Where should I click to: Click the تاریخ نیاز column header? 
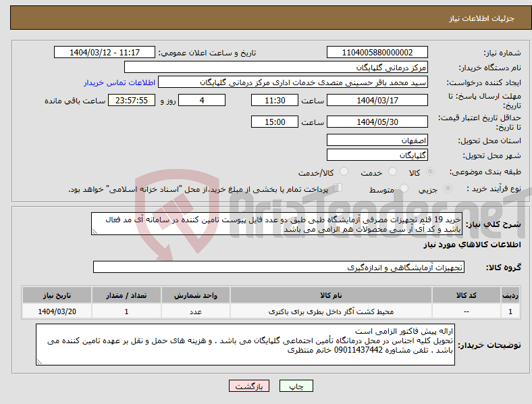click(57, 295)
